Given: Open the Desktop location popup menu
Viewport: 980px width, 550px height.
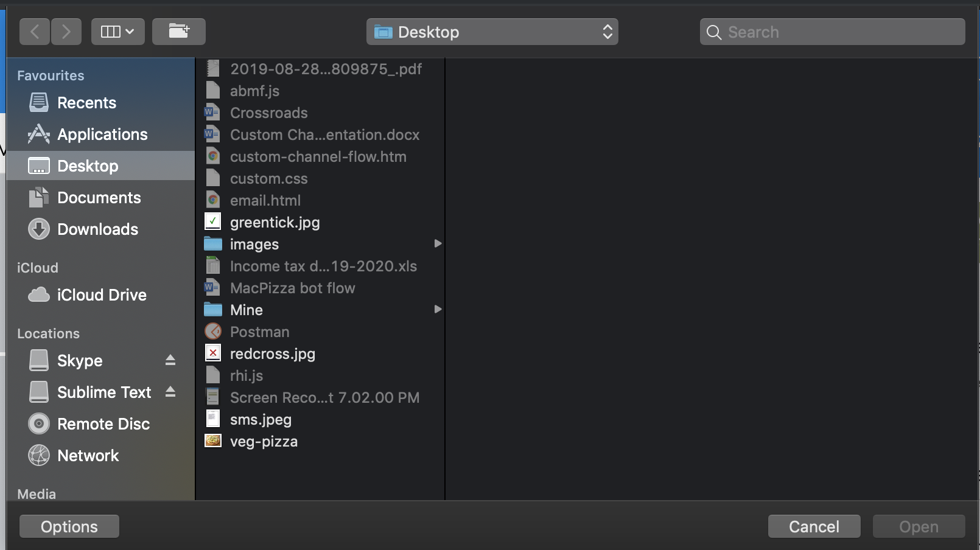Looking at the screenshot, I should (492, 32).
